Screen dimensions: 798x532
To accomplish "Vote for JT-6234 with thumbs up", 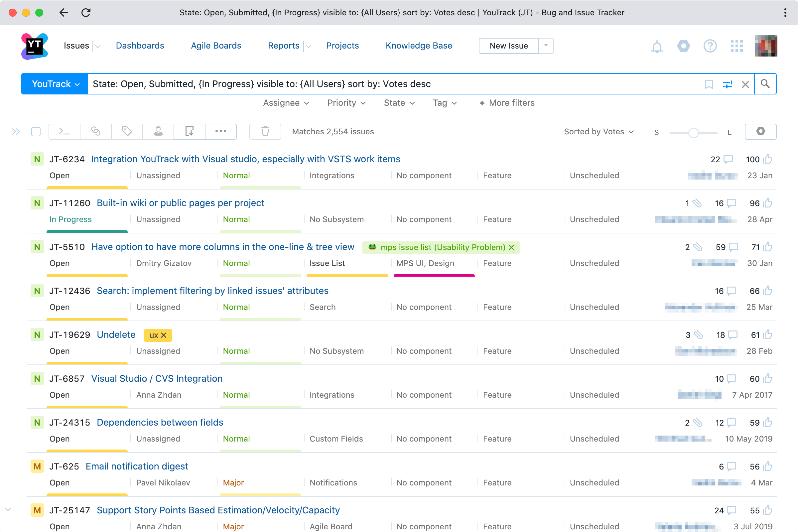I will pyautogui.click(x=767, y=159).
